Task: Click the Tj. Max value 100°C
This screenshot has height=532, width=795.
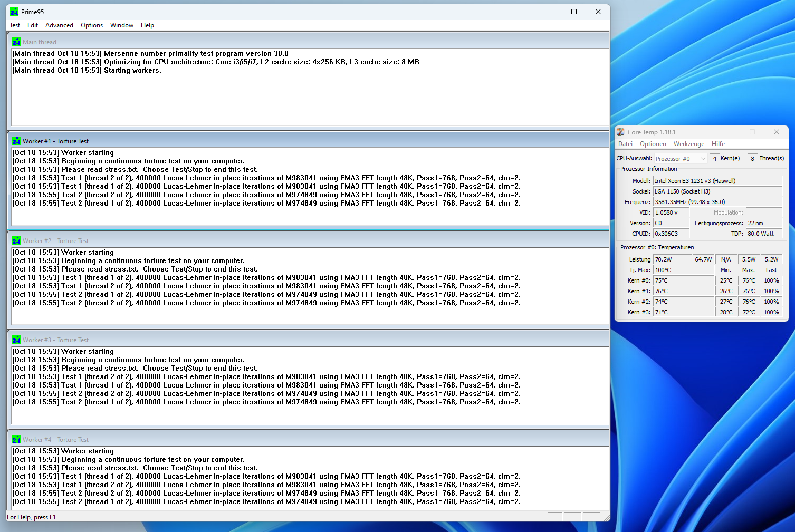Action: click(684, 270)
